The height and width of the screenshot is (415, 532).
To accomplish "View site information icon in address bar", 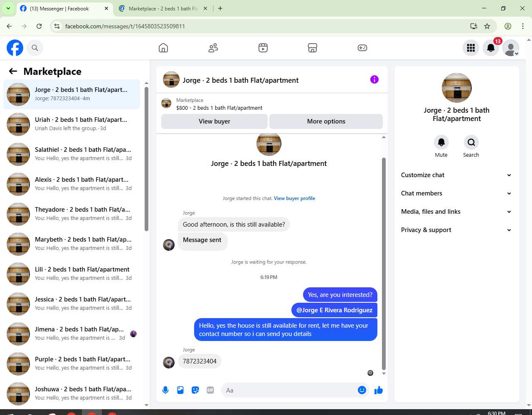I will (x=57, y=26).
